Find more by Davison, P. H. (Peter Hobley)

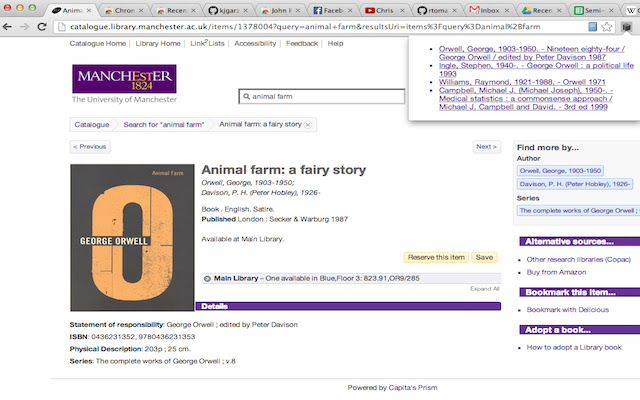575,184
